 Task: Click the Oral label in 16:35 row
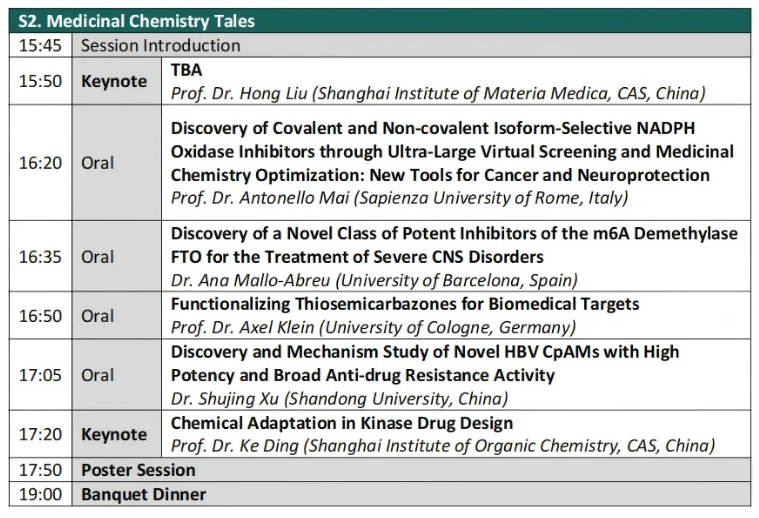click(98, 256)
